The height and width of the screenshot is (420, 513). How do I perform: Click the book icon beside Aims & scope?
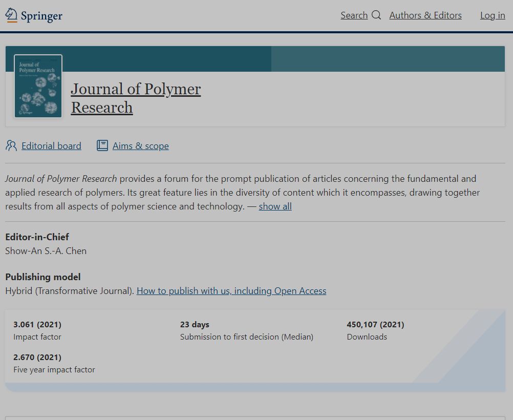point(102,145)
